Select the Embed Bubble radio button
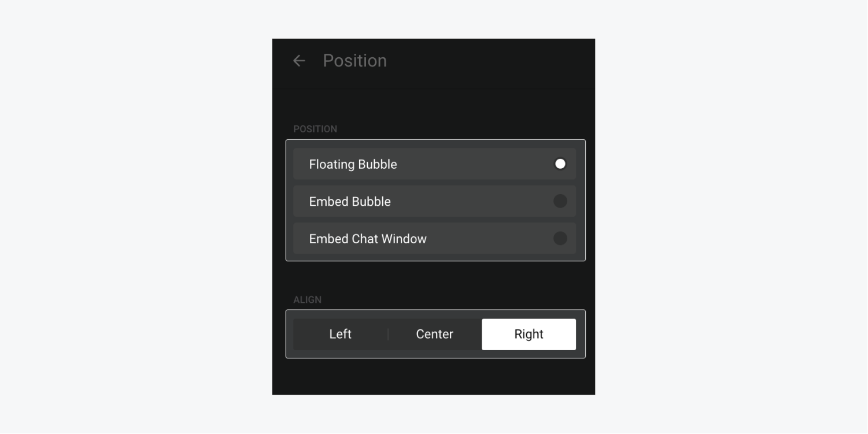This screenshot has width=868, height=434. pyautogui.click(x=560, y=201)
